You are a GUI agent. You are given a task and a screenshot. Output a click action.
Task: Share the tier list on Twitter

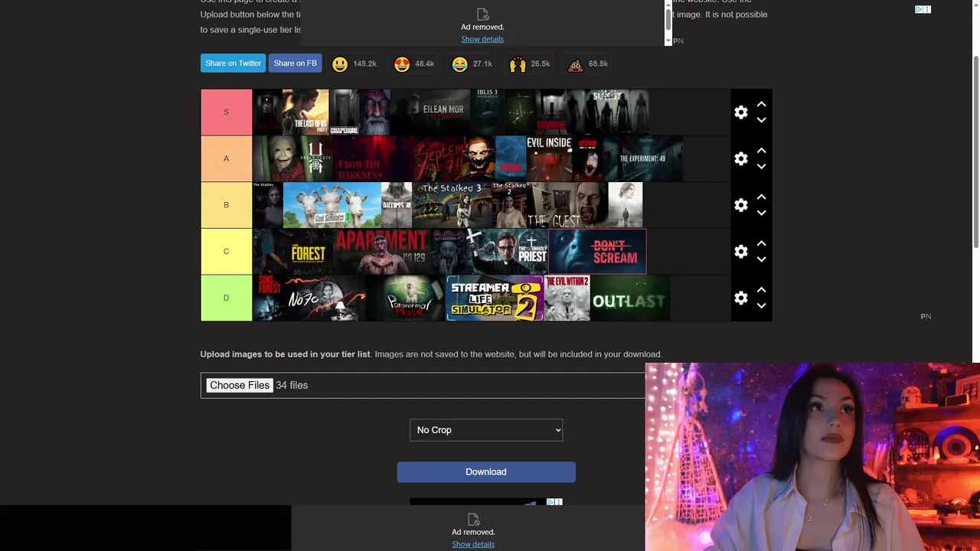[x=233, y=64]
